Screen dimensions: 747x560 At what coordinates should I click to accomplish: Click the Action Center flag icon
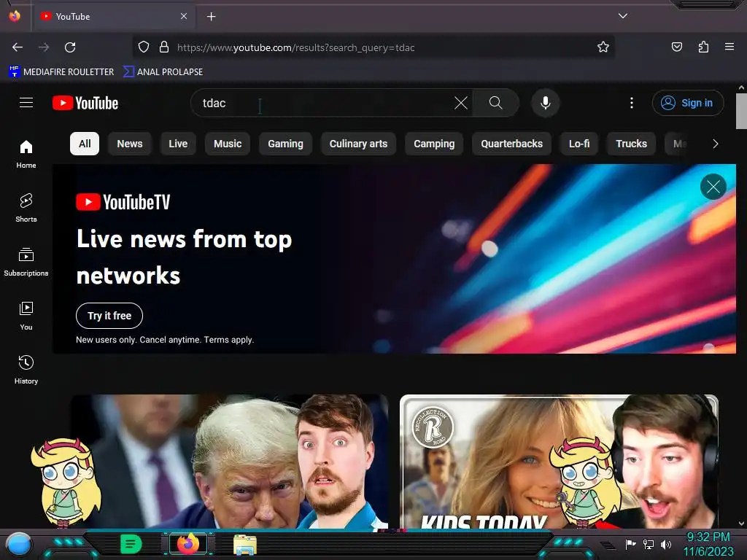[x=631, y=544]
